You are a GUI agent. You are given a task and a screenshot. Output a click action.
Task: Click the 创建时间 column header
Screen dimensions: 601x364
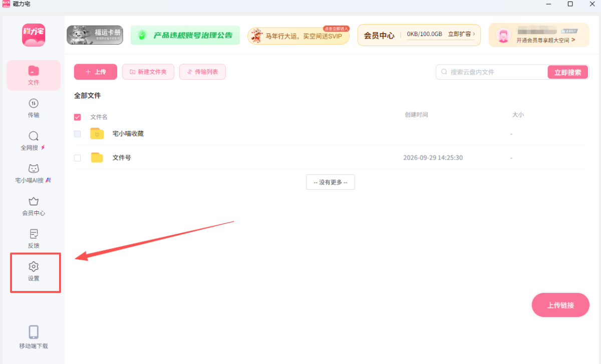pos(416,115)
